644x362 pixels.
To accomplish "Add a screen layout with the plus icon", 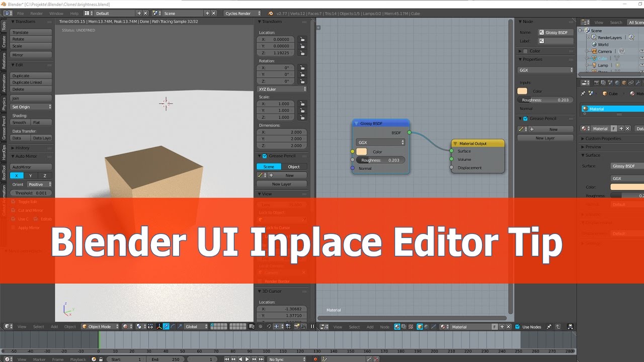I will click(138, 13).
